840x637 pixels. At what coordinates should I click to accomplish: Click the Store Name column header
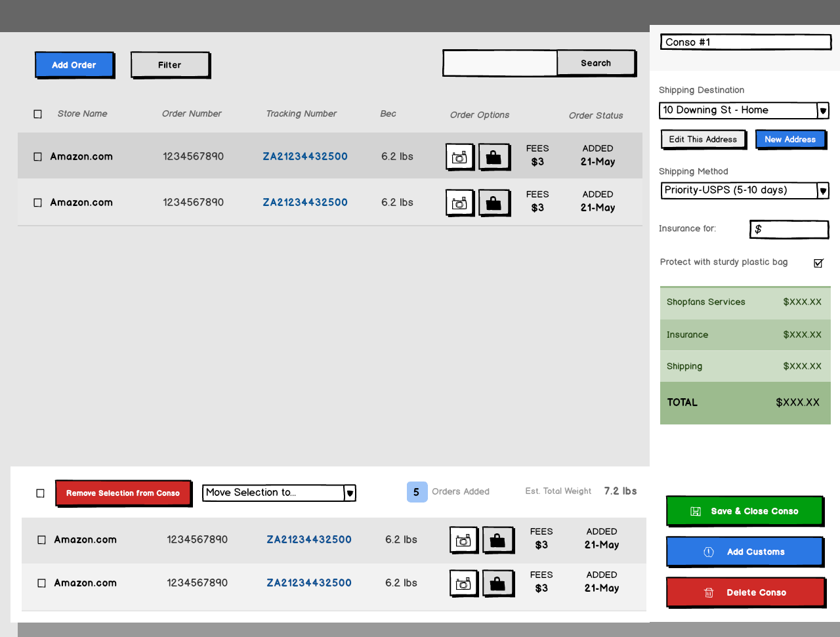point(82,113)
